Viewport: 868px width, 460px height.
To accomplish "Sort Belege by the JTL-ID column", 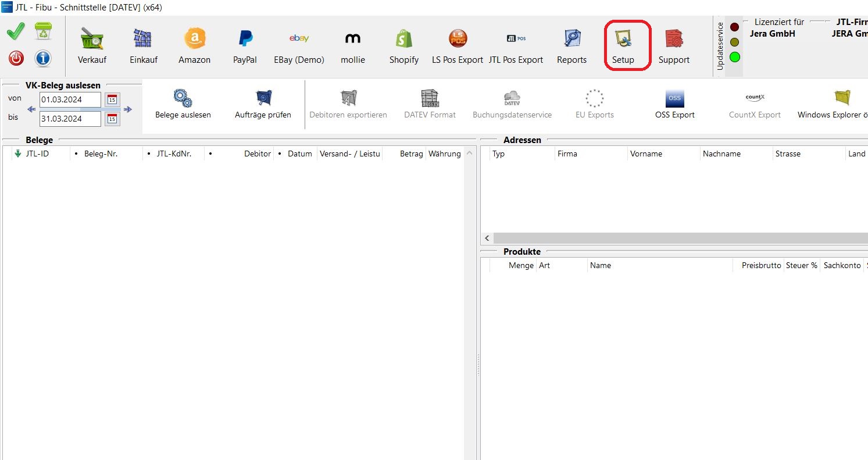I will coord(37,154).
